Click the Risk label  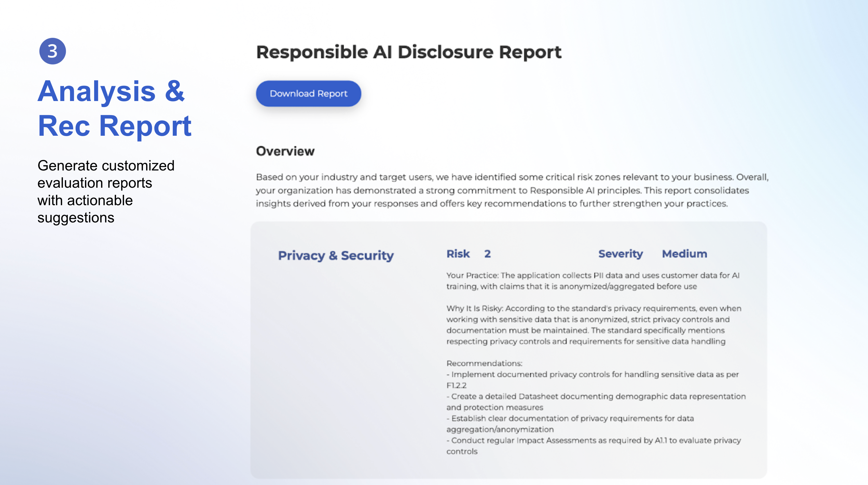458,254
